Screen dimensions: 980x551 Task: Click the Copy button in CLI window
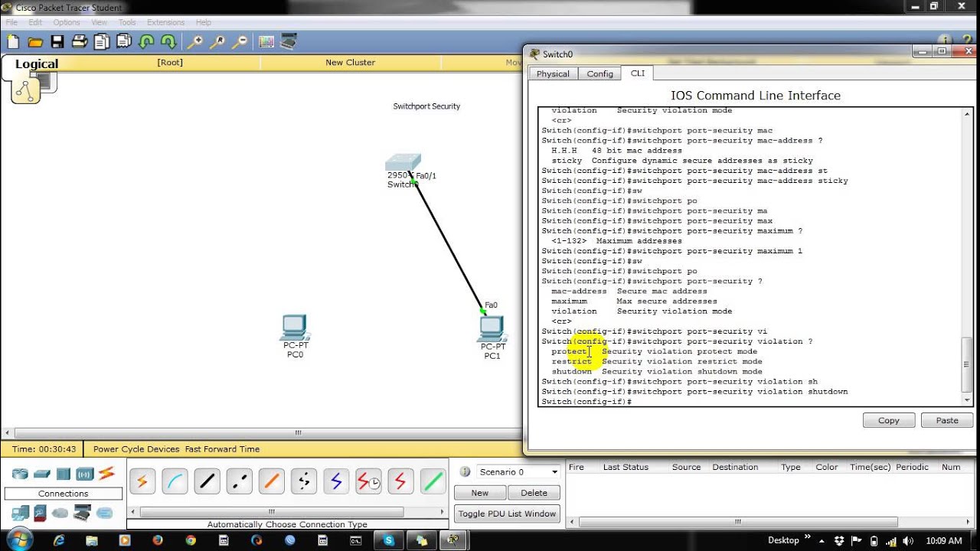(889, 420)
